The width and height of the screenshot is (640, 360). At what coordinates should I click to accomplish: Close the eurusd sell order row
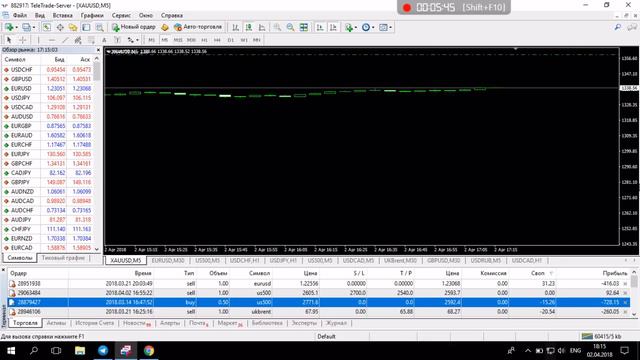click(x=625, y=284)
